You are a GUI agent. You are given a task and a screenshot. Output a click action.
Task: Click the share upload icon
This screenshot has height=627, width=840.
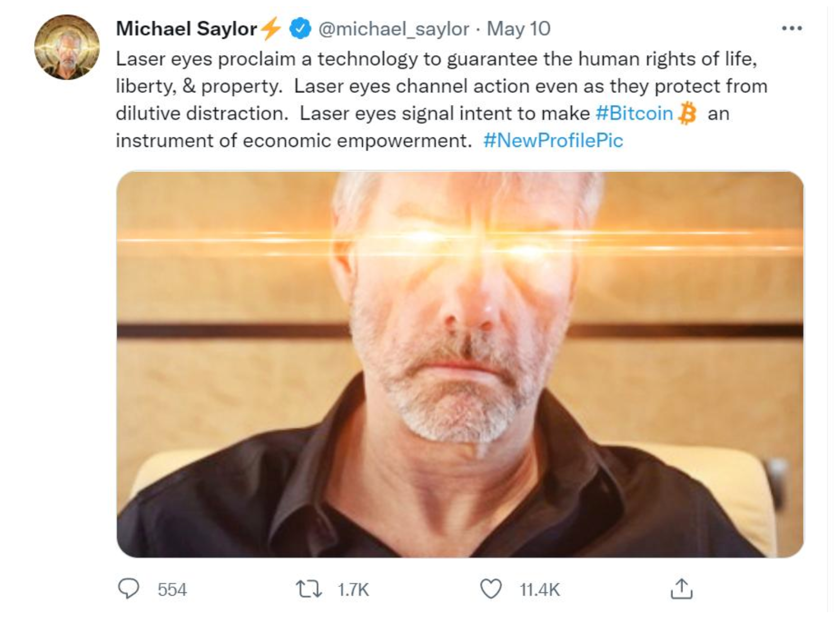click(681, 589)
